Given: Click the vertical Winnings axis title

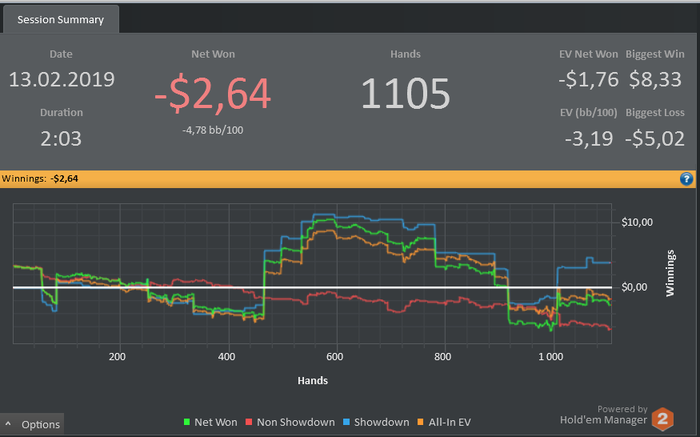Looking at the screenshot, I should 670,273.
